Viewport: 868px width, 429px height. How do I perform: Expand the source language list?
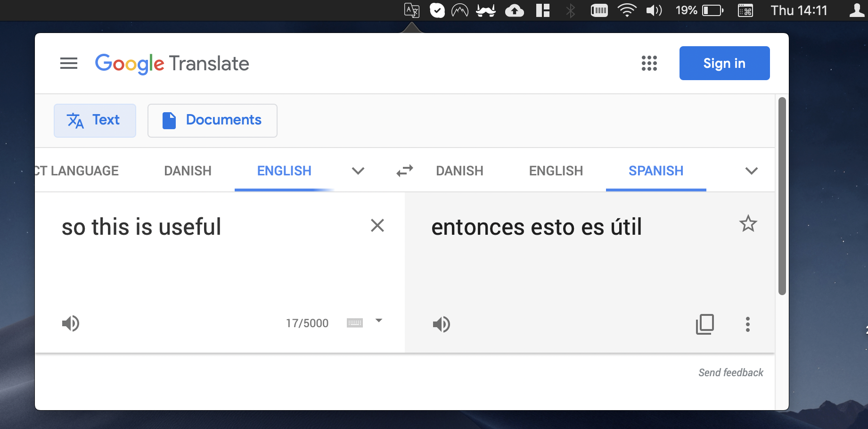tap(358, 171)
